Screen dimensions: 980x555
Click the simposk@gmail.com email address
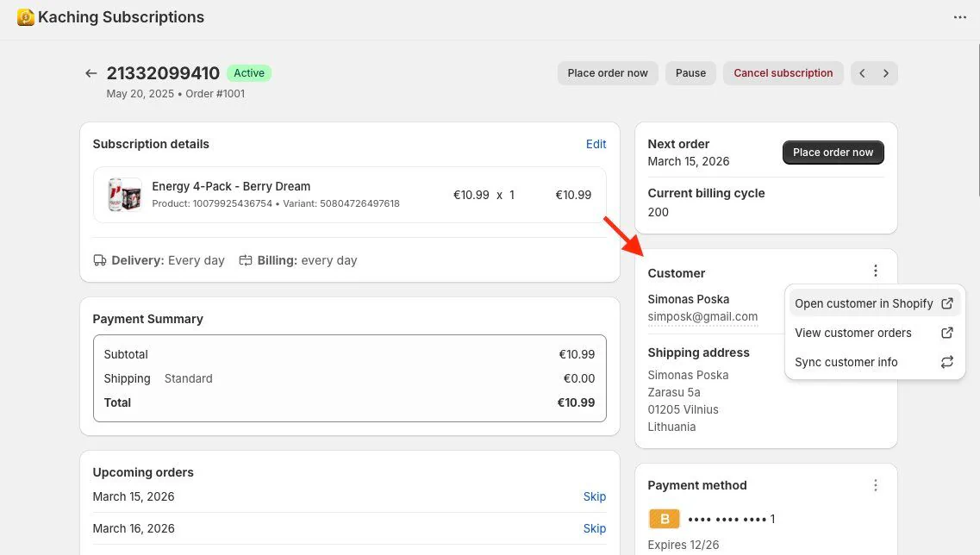(x=702, y=317)
